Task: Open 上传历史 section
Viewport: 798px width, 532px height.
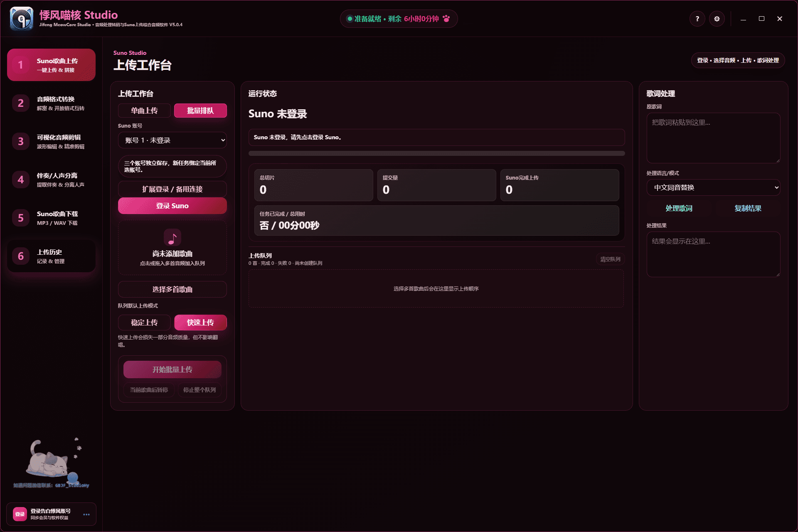Action: [x=51, y=256]
